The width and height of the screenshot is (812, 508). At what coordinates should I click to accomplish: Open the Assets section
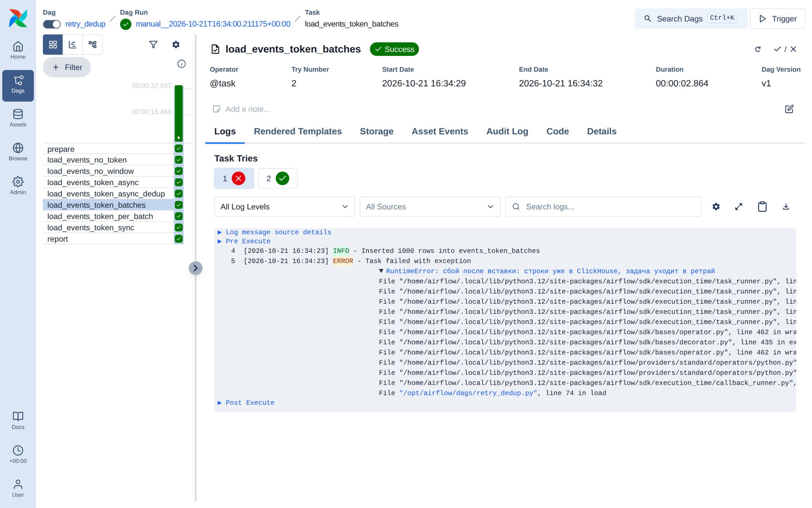(x=18, y=118)
